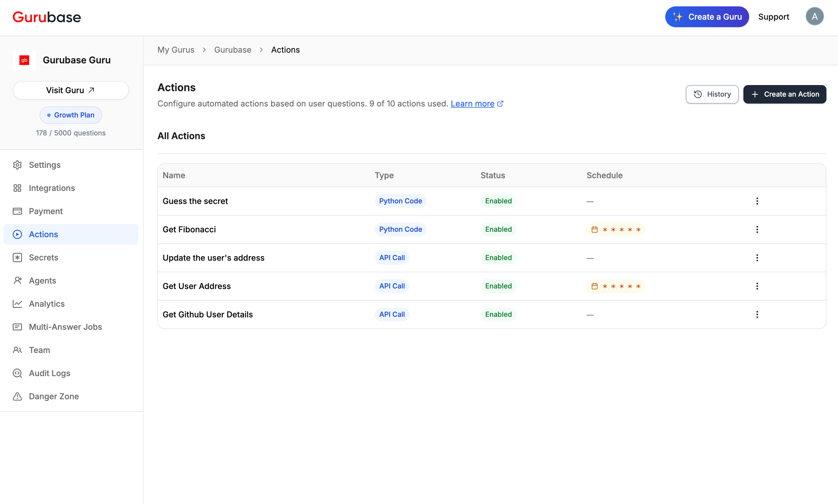Click the Gurubase logo
The image size is (838, 504).
(x=47, y=17)
